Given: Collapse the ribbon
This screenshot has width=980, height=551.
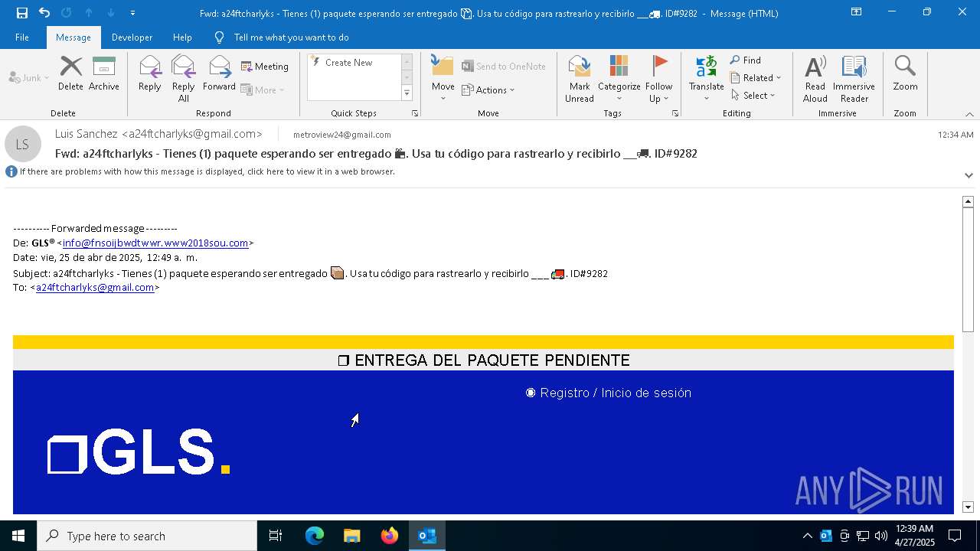Looking at the screenshot, I should (x=969, y=114).
